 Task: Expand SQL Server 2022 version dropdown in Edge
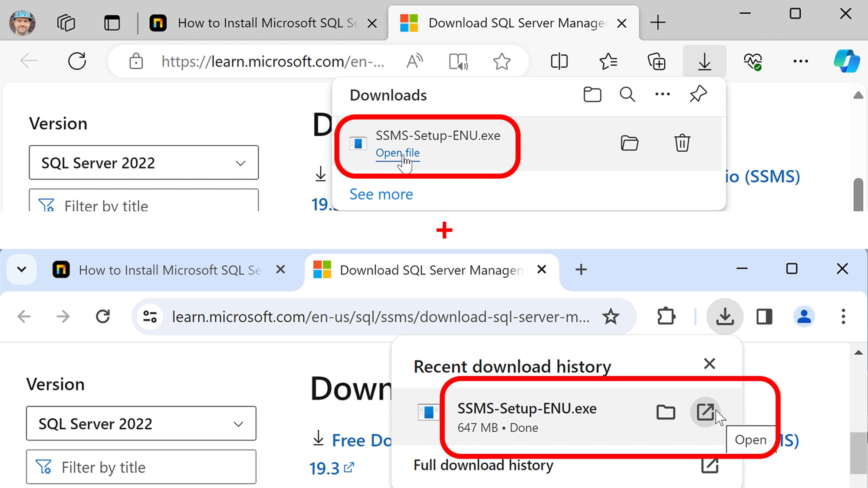pyautogui.click(x=144, y=163)
